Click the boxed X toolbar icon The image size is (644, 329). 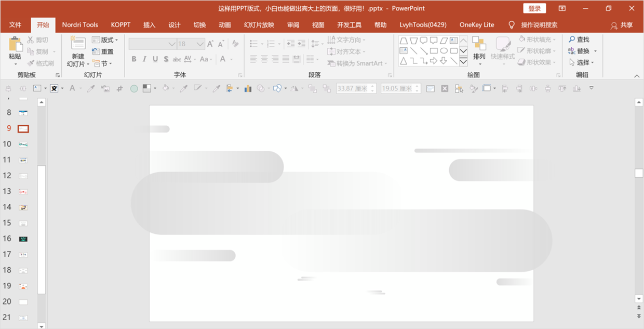[445, 89]
